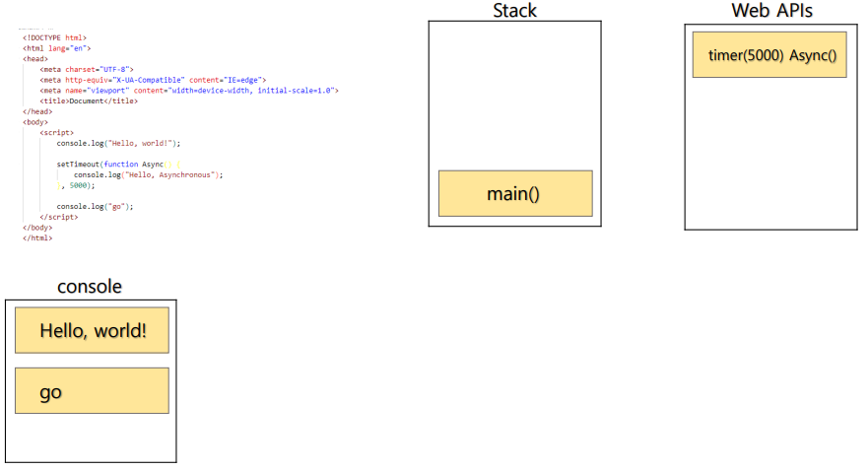Click the Web APIs heading
This screenshot has height=470, width=868.
pyautogui.click(x=771, y=11)
